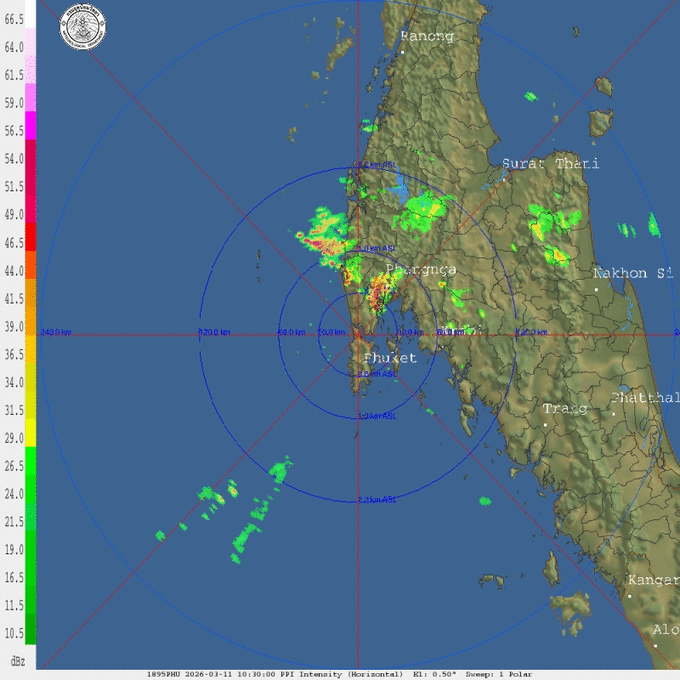
Task: Click the Trang city label
Action: (566, 409)
